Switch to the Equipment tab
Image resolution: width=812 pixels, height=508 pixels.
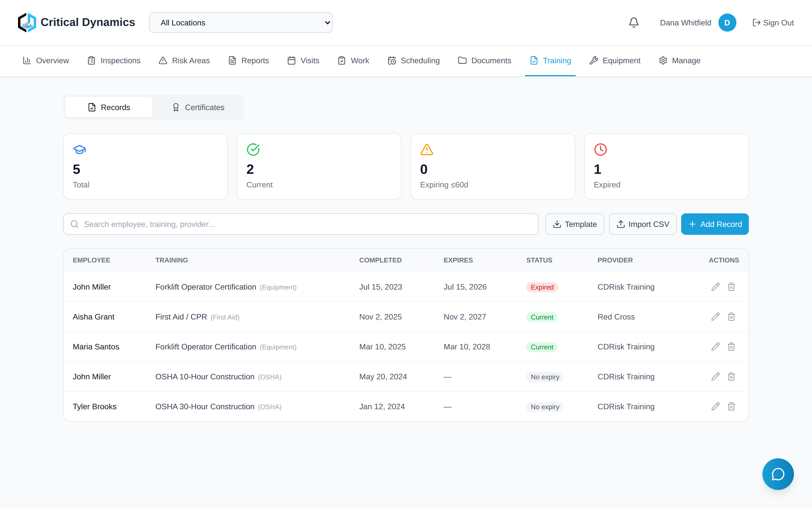tap(615, 60)
